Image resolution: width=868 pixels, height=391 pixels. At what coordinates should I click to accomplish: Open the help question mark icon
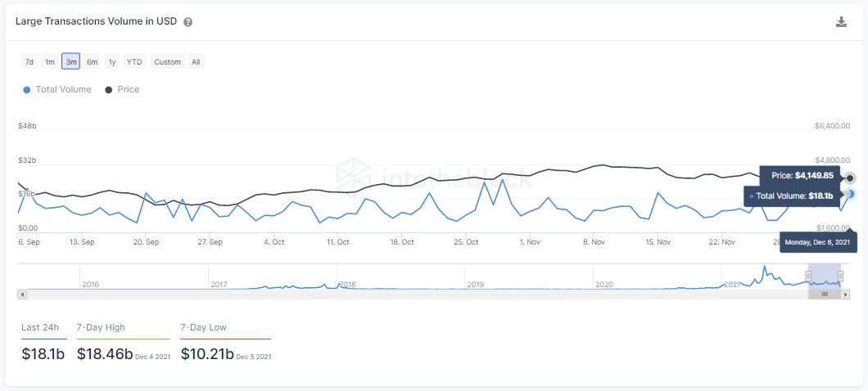(x=188, y=22)
